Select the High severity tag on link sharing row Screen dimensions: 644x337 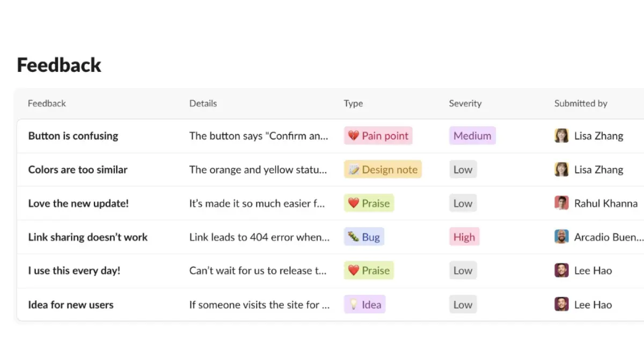pyautogui.click(x=464, y=236)
